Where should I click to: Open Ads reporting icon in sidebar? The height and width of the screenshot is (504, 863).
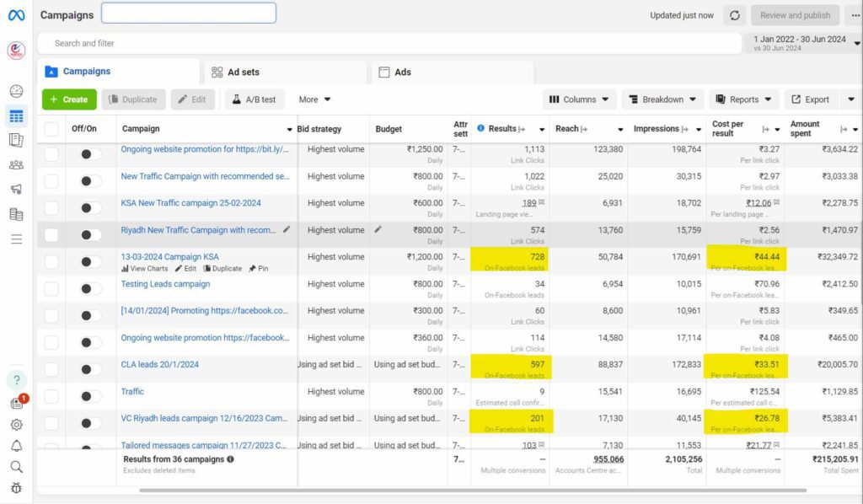click(x=17, y=140)
